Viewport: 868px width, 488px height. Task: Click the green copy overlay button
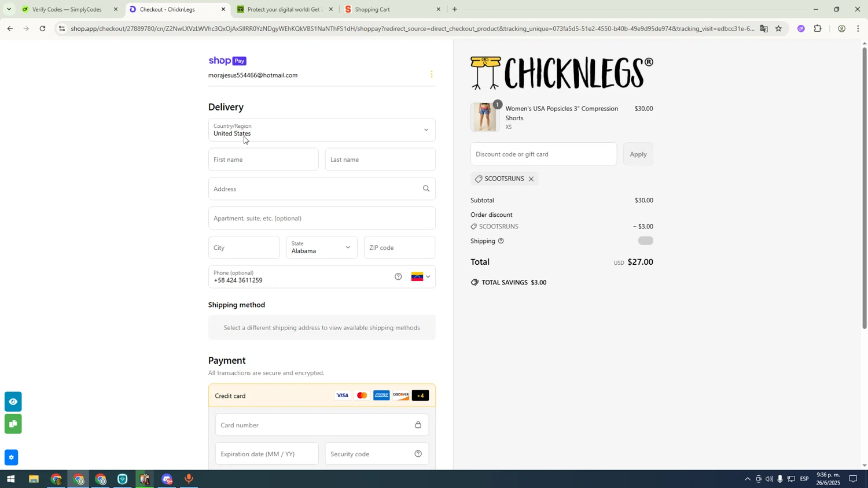click(x=13, y=424)
